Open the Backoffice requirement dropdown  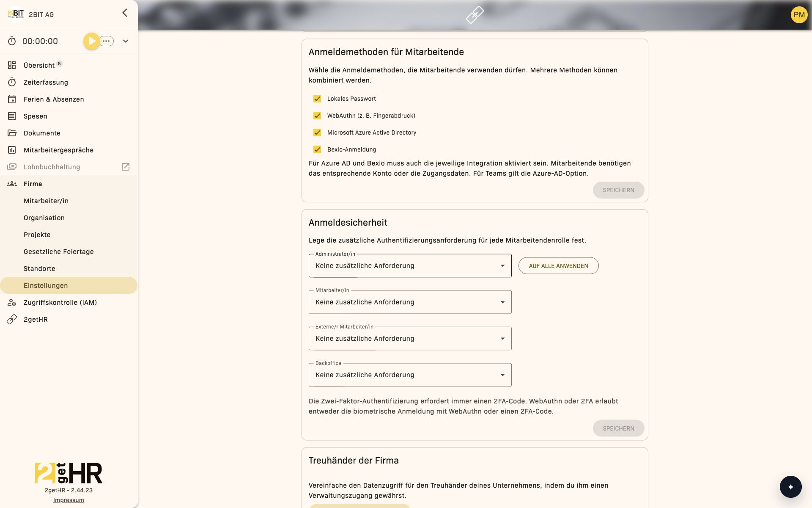(410, 375)
